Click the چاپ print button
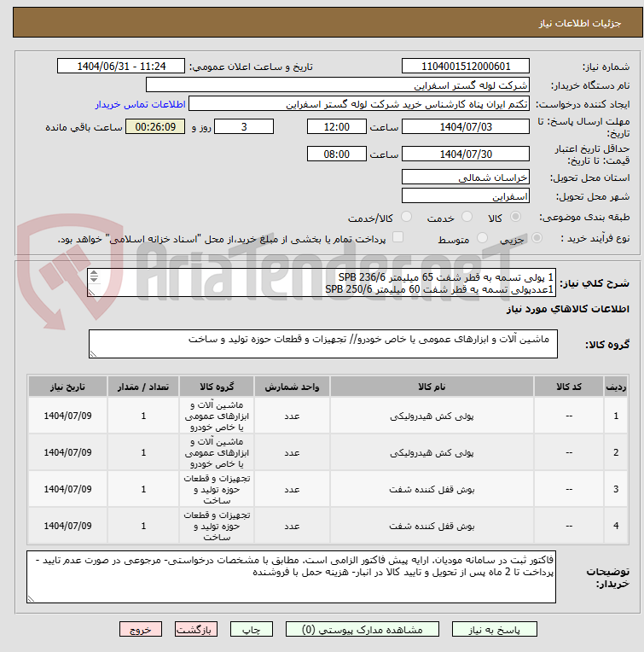644x652 pixels. [252, 630]
